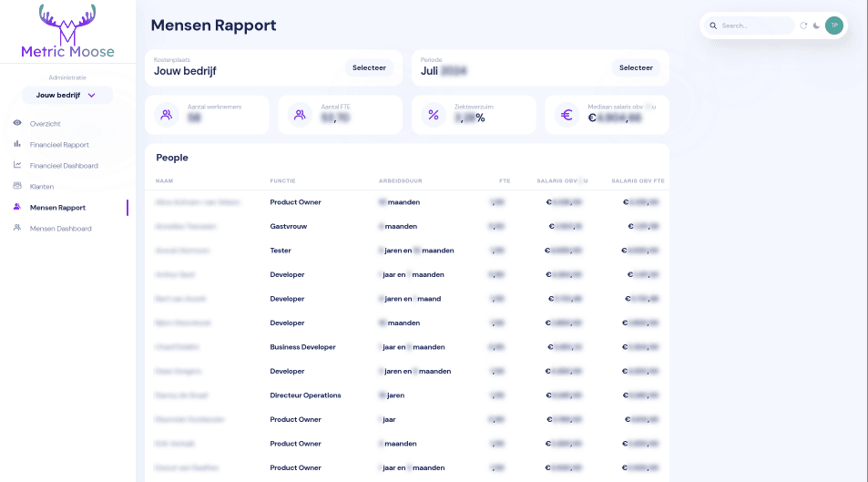Click the Metric Moose logo
The image size is (868, 482).
click(x=67, y=31)
